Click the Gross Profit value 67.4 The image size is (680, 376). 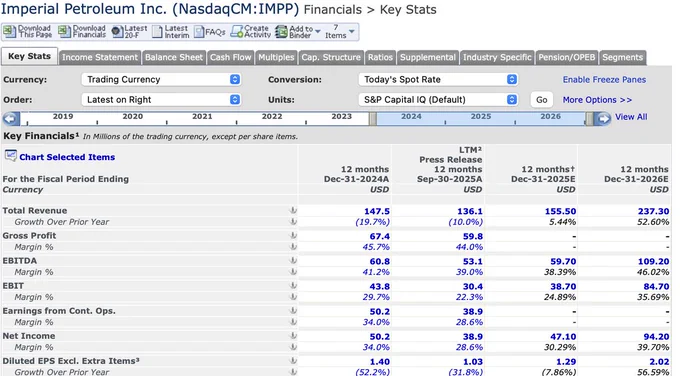[x=379, y=236]
